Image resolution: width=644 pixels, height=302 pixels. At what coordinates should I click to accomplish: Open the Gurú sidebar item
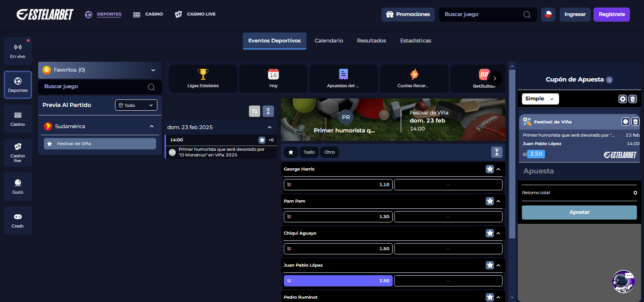point(18,187)
